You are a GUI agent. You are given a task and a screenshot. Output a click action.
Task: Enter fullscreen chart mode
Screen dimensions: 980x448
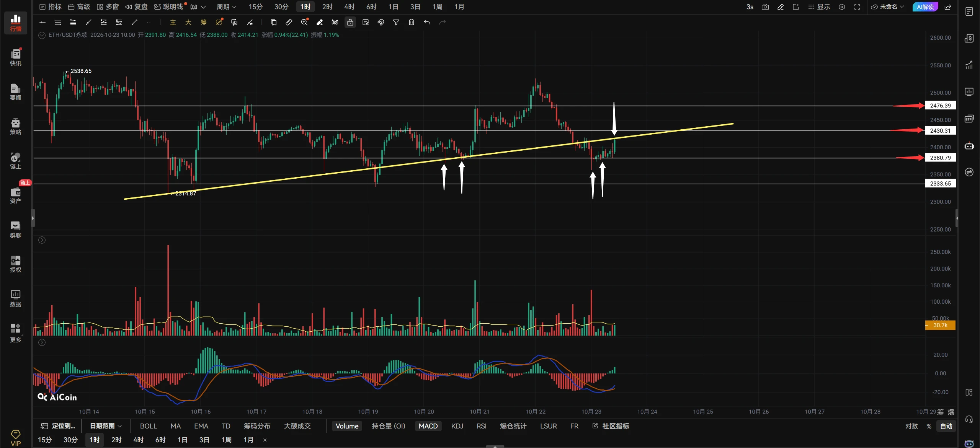pos(857,7)
